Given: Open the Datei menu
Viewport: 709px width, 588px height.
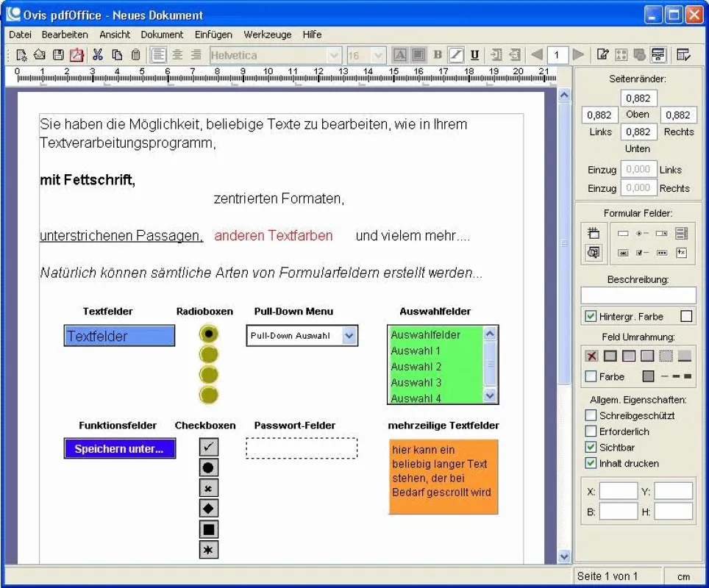Looking at the screenshot, I should [20, 35].
